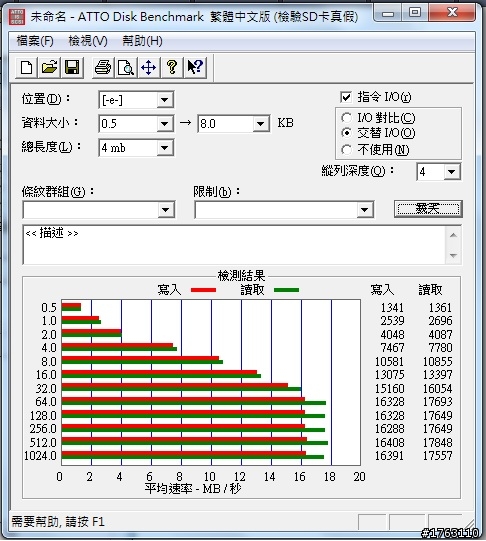
Task: Click the 1024.0 row label in chart
Action: point(40,455)
